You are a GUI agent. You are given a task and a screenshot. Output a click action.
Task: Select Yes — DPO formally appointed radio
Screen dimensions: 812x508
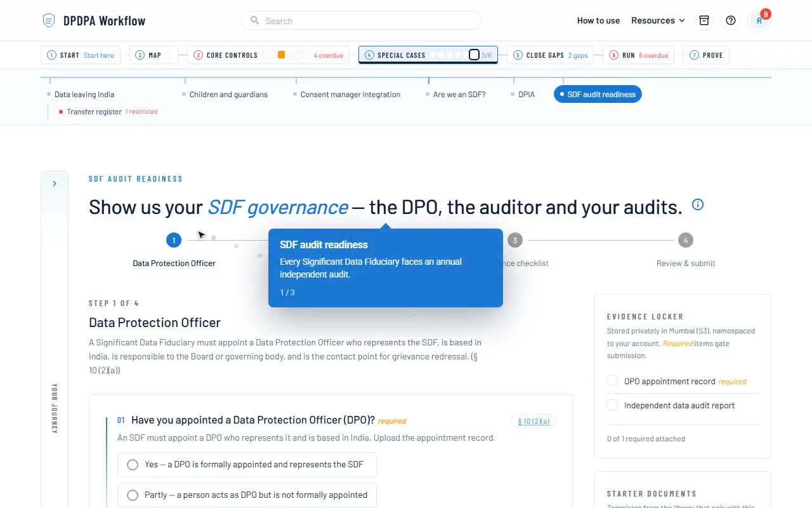tap(133, 465)
